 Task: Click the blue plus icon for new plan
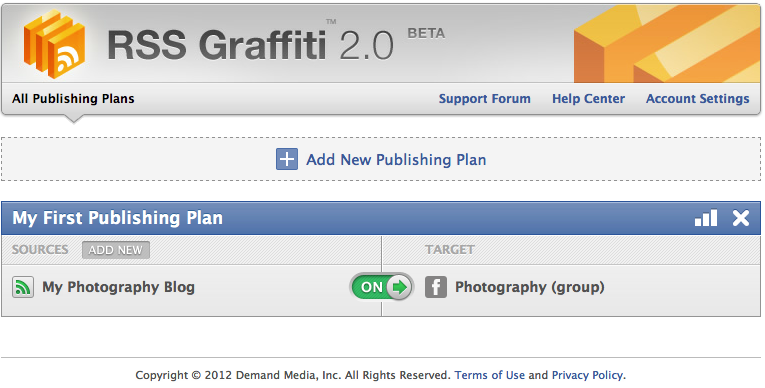[287, 159]
